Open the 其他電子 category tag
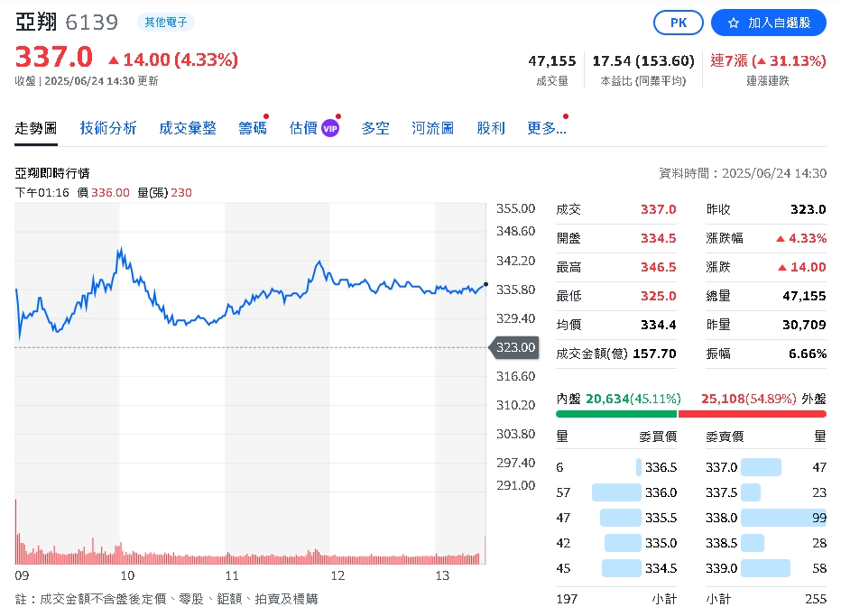This screenshot has height=616, width=841. tap(167, 22)
